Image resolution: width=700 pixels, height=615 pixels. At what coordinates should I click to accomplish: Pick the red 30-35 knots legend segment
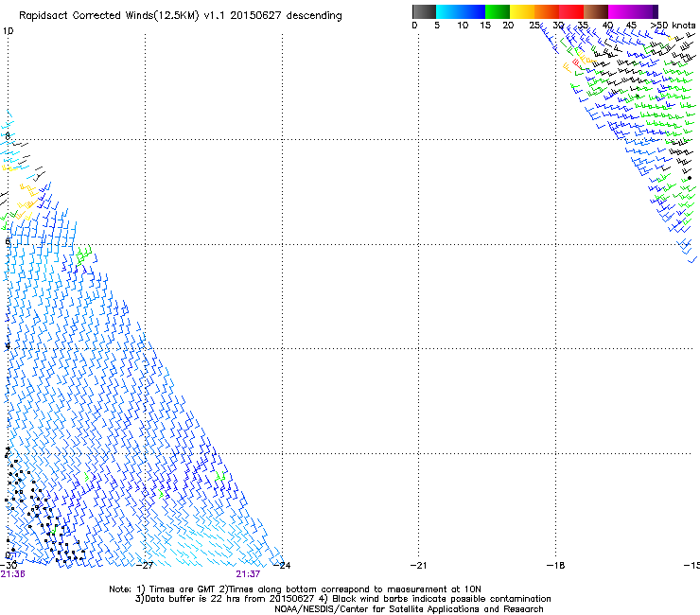571,11
